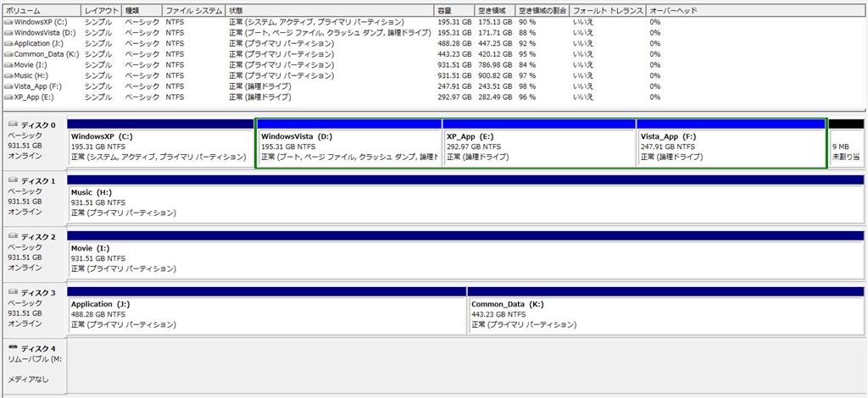The image size is (868, 398).
Task: Click the 95 % free percentage cell
Action: [x=527, y=54]
